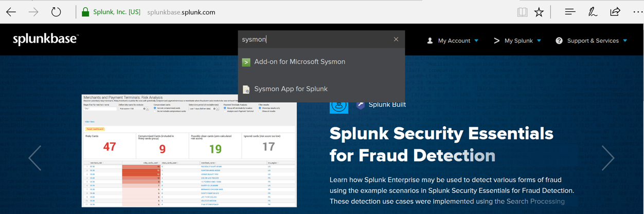Click the splunkbase logo

click(x=45, y=40)
